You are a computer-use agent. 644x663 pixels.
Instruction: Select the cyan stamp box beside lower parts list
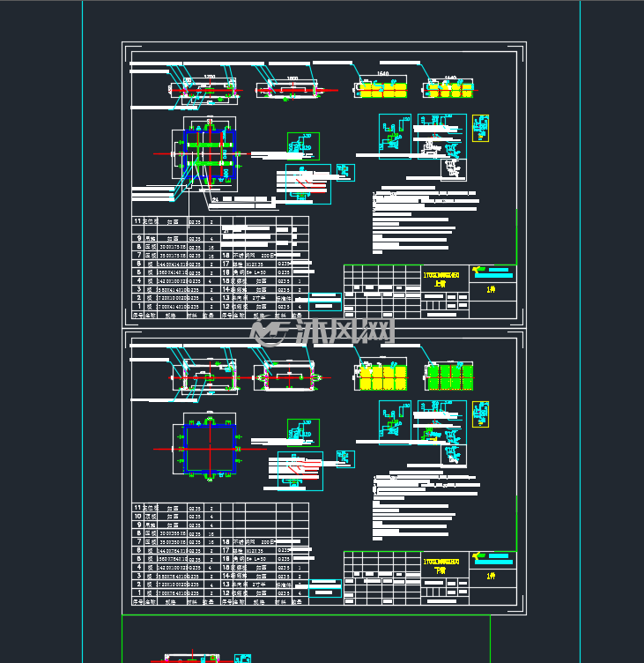click(x=325, y=588)
